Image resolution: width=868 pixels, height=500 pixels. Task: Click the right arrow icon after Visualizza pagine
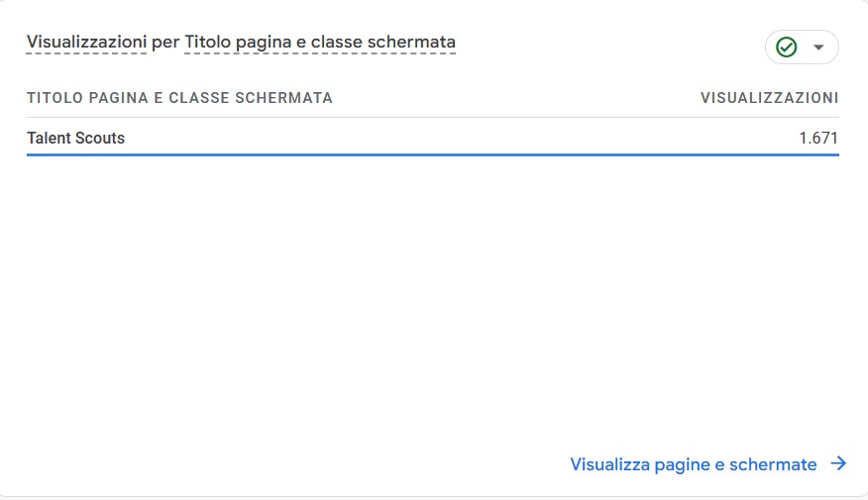coord(838,464)
